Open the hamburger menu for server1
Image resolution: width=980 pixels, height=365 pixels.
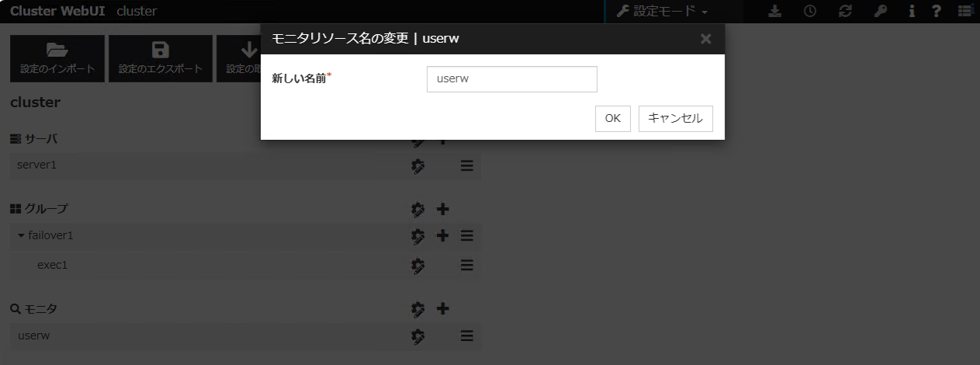(x=466, y=165)
